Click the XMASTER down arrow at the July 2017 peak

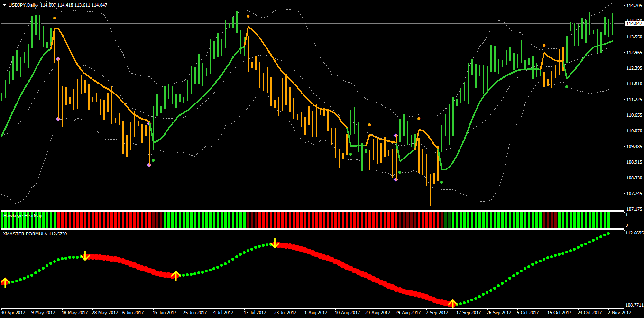[274, 243]
